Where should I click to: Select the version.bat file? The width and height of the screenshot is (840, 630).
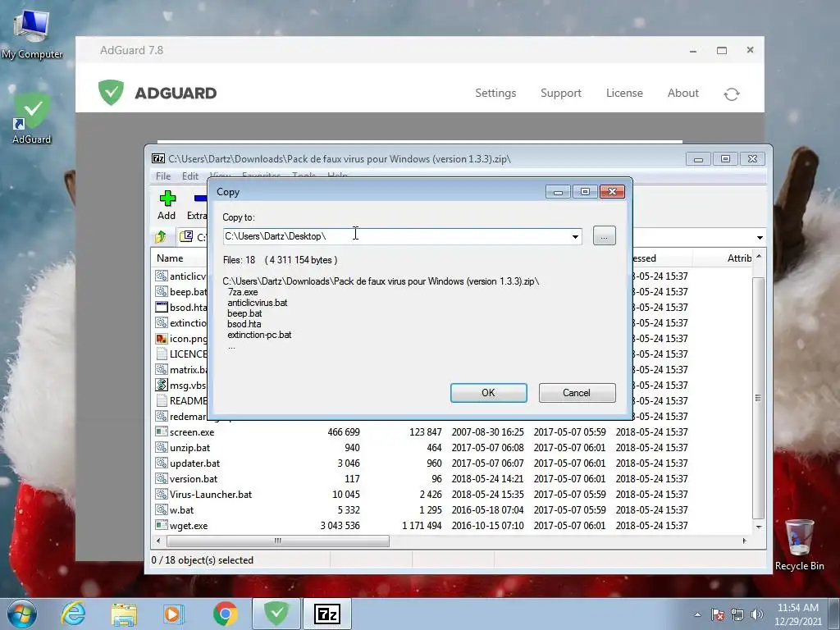[194, 479]
